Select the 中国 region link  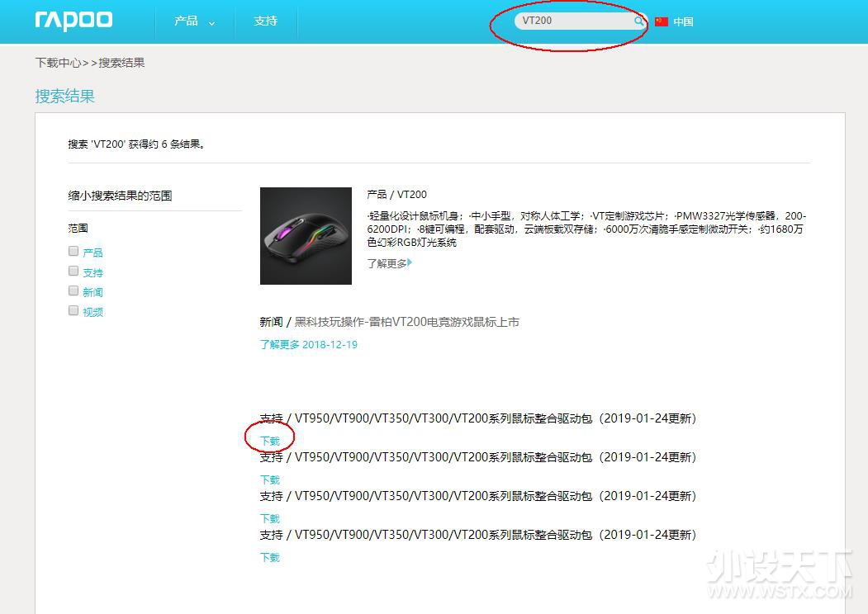683,21
